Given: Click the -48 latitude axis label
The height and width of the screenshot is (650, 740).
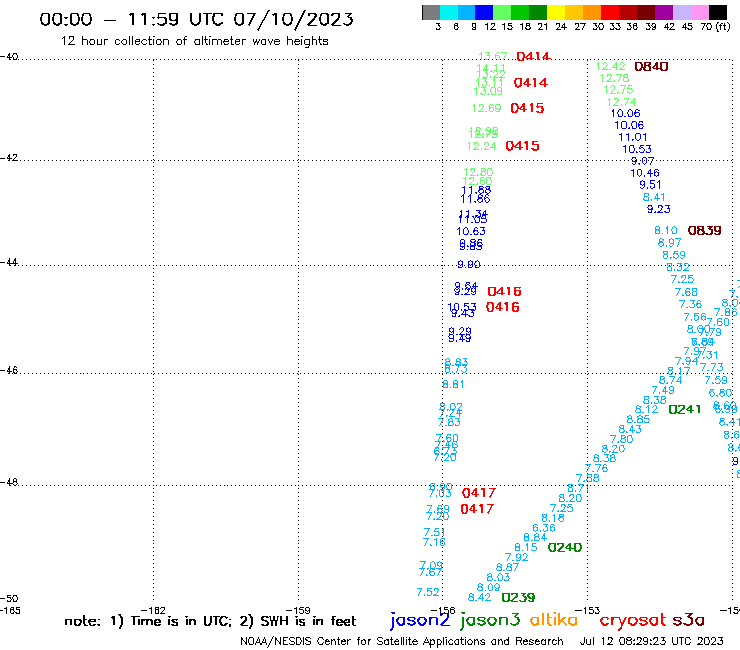Looking at the screenshot, I should (x=9, y=482).
